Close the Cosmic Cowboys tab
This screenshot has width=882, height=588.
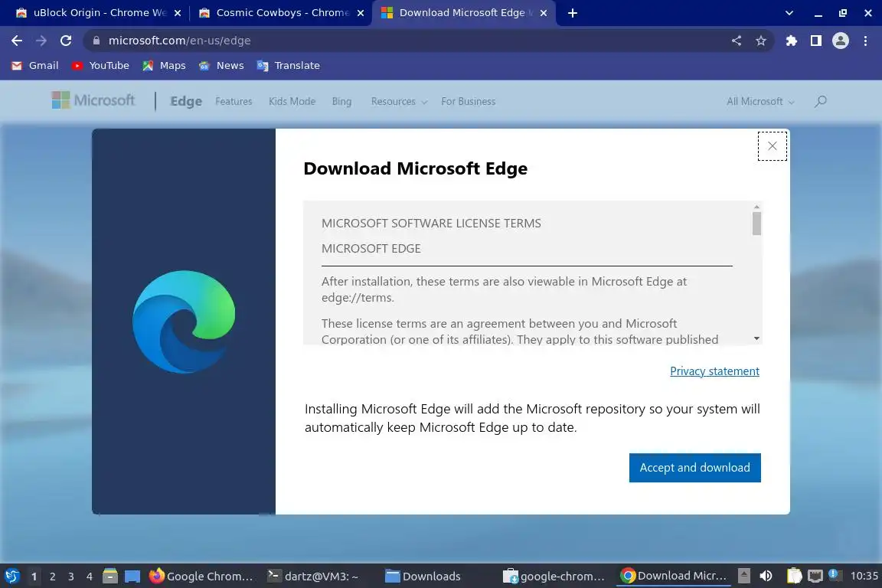coord(361,13)
